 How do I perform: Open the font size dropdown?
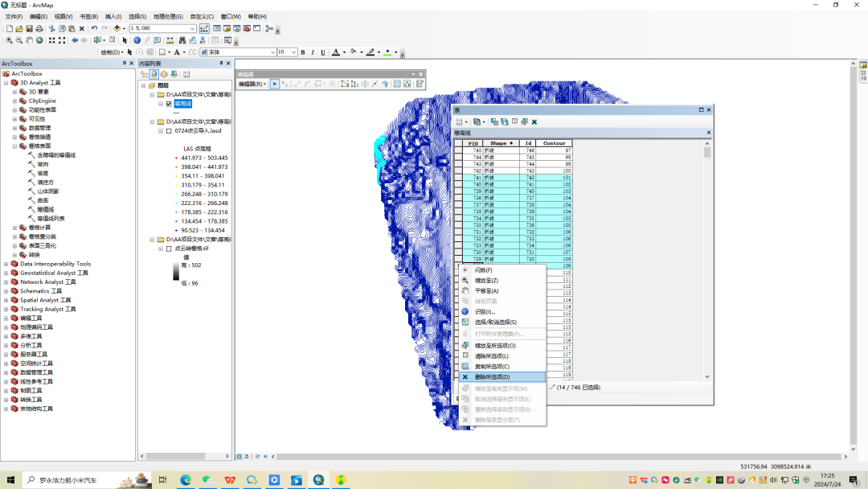click(x=293, y=52)
